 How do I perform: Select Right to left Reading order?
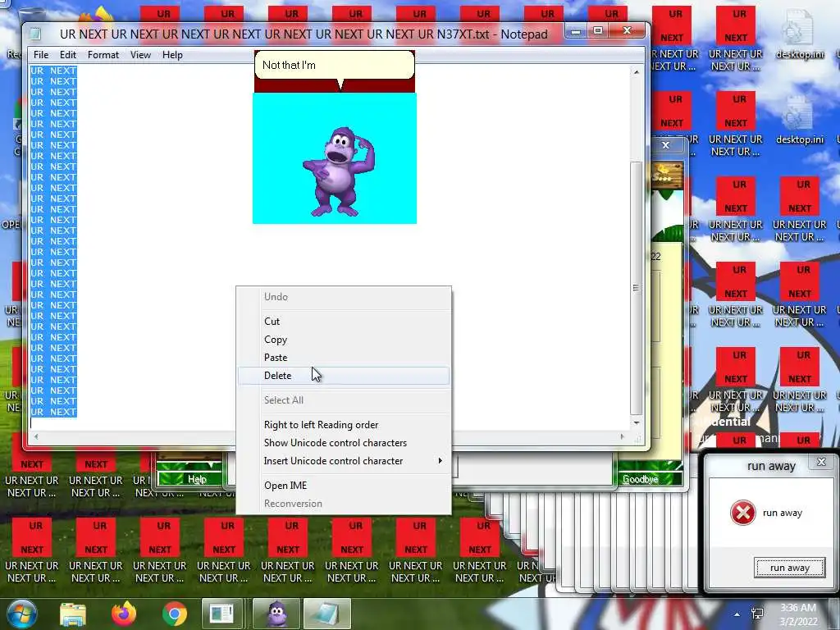(344, 425)
